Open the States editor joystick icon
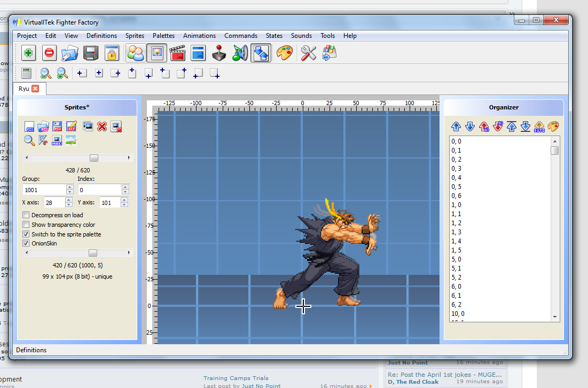Image resolution: width=588 pixels, height=388 pixels. [219, 53]
